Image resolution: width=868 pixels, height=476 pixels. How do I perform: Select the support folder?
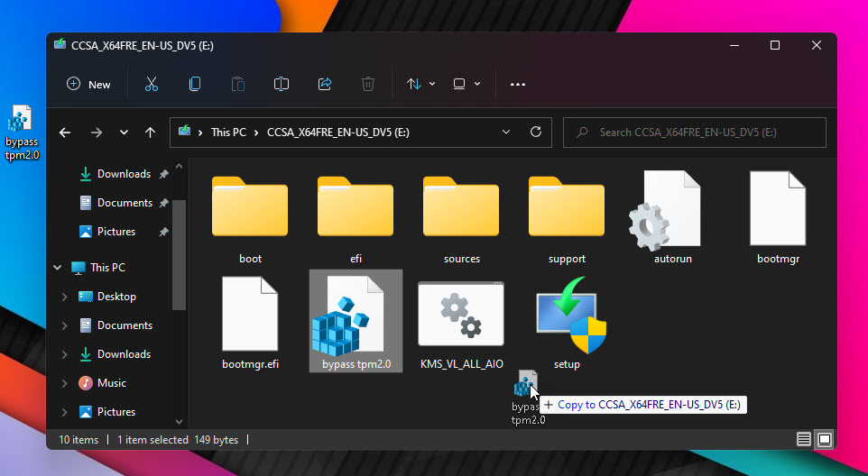567,219
